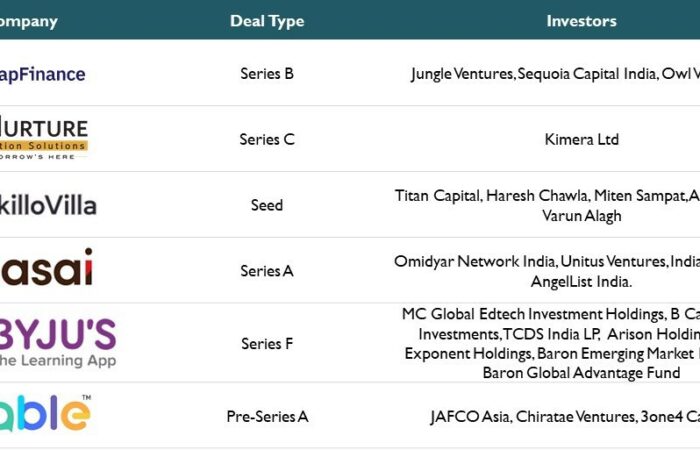
Task: Select the Titan Capital investors cell
Action: tap(547, 205)
